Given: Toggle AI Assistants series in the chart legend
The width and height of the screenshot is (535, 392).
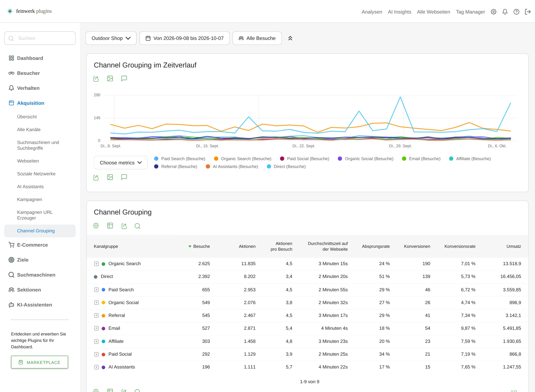Looking at the screenshot, I should [x=232, y=167].
